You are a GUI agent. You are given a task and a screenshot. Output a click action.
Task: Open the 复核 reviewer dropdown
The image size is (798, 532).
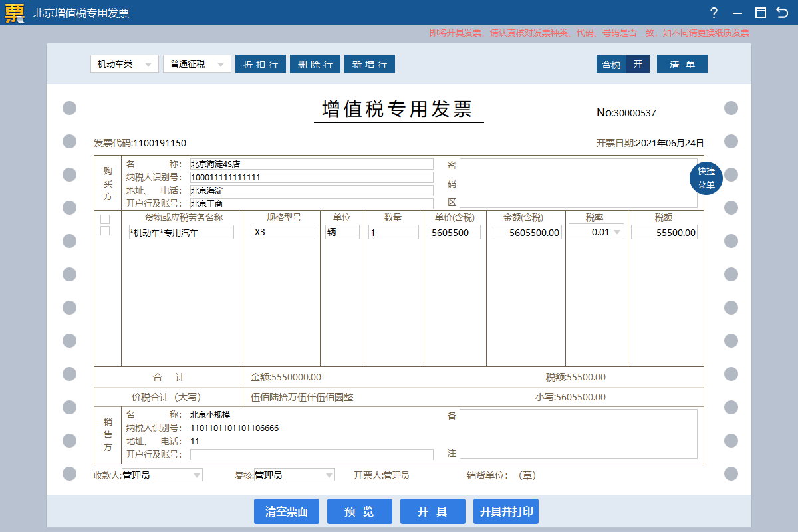[294, 475]
